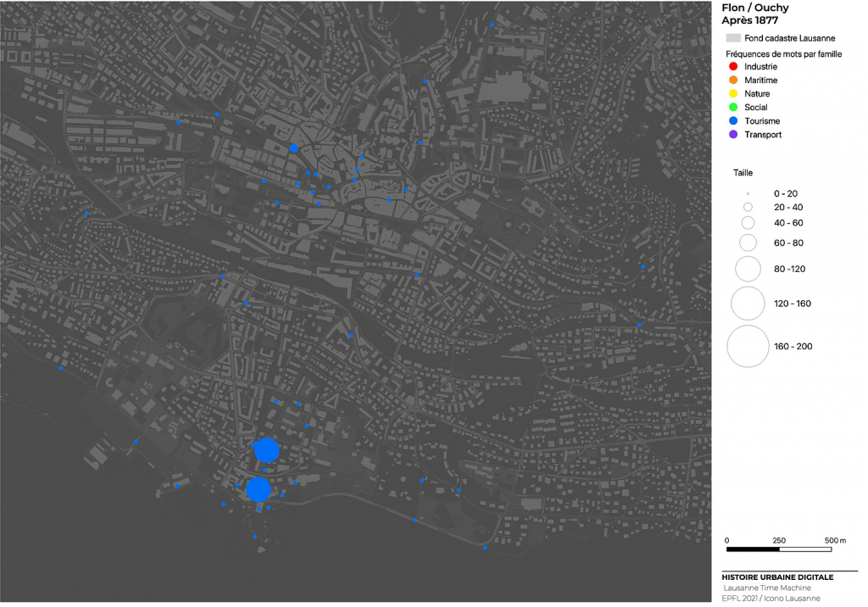This screenshot has height=607, width=868.
Task: Click the Lausanne Time Machine text
Action: coord(767,588)
